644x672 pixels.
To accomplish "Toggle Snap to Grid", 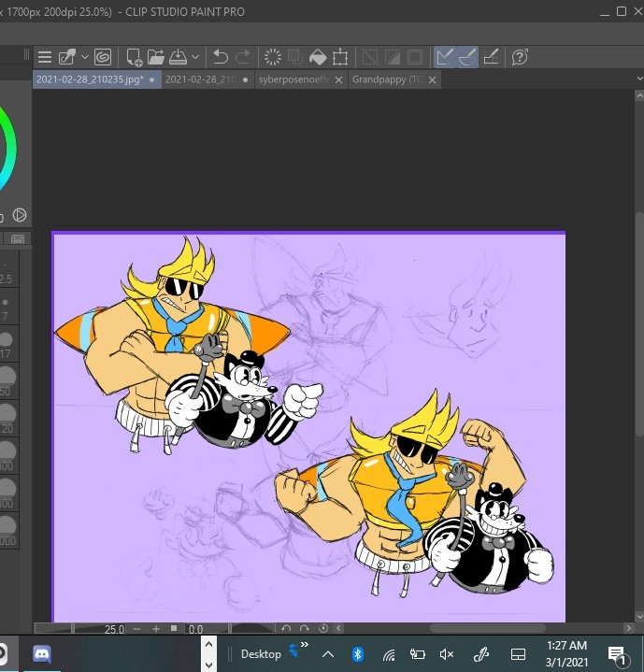I will coord(490,57).
